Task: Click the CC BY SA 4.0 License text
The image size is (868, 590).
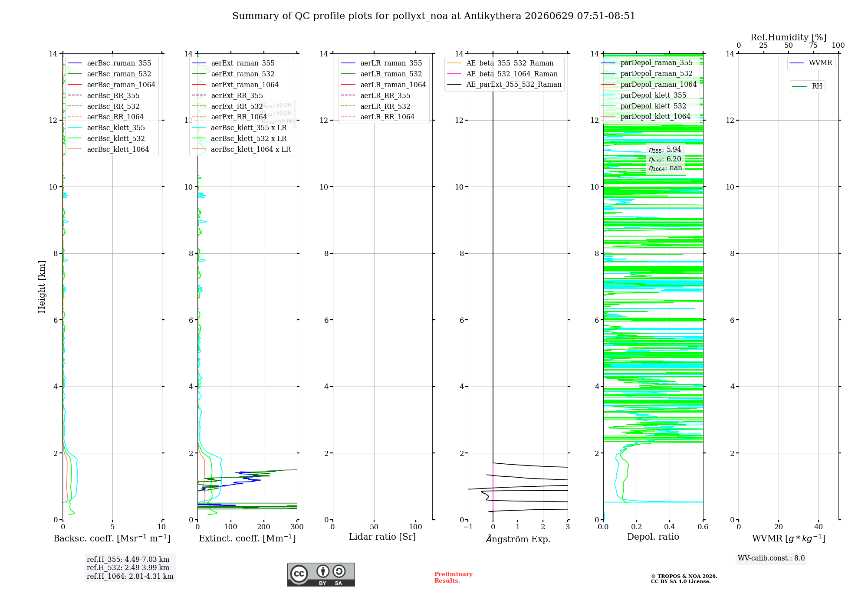Action: (681, 582)
